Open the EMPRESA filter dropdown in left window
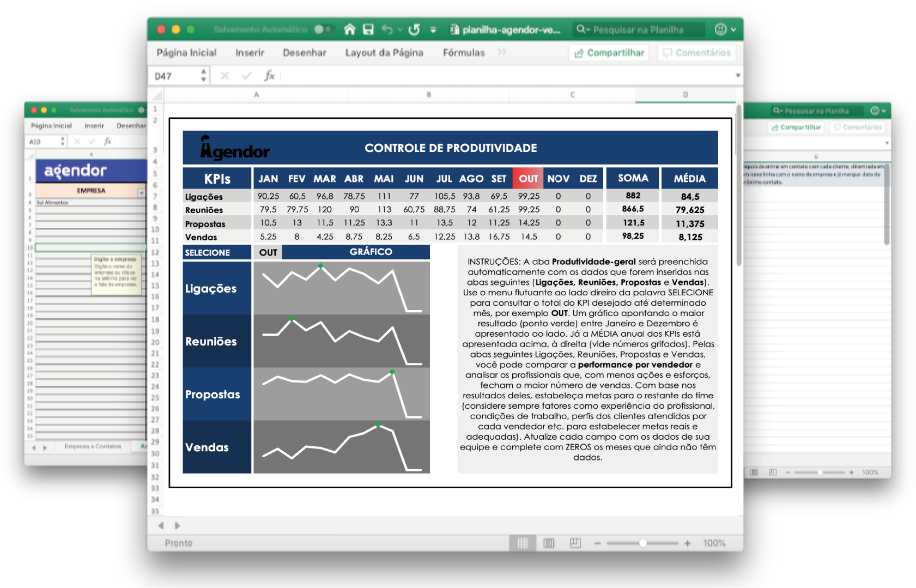 (141, 193)
